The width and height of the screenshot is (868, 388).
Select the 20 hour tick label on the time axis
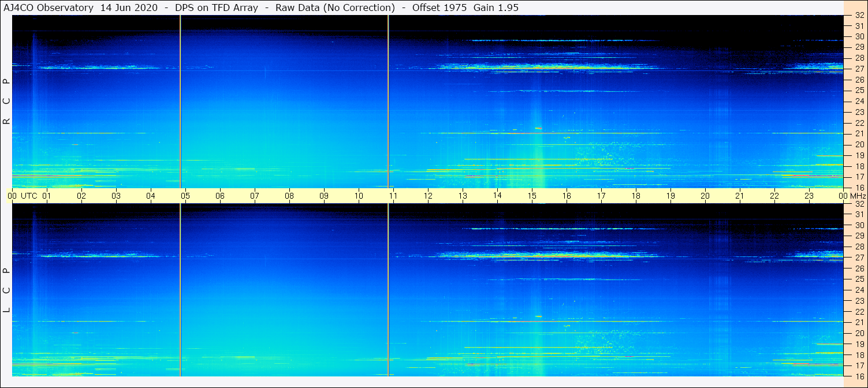click(x=705, y=196)
